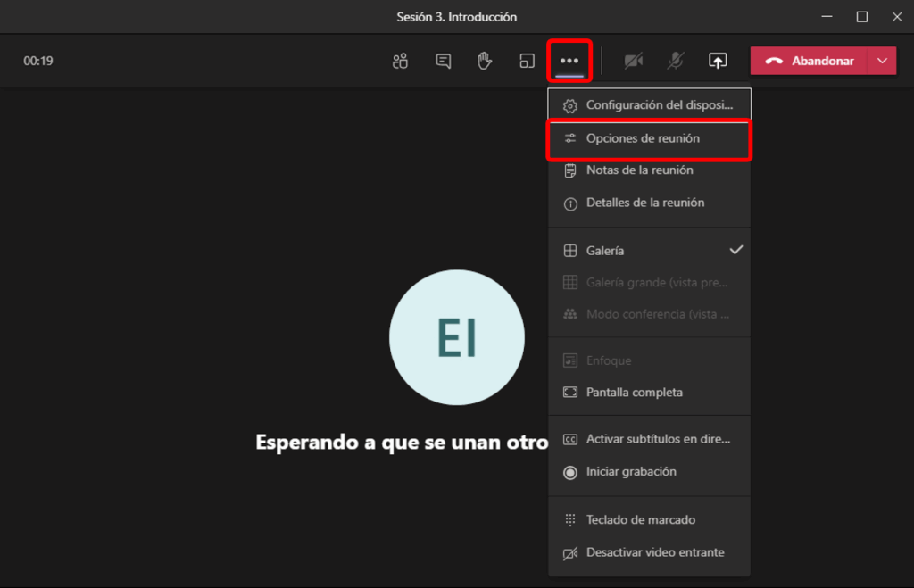Raise your hand in the meeting

485,61
